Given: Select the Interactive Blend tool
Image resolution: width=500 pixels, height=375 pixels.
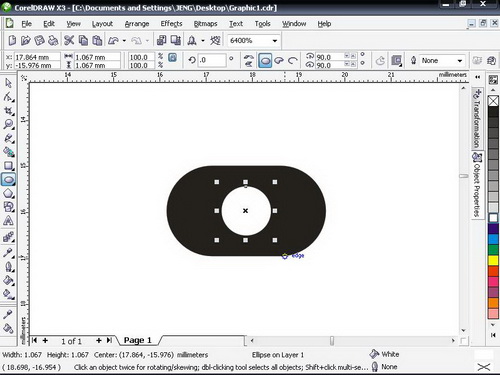Looking at the screenshot, I should [x=8, y=237].
